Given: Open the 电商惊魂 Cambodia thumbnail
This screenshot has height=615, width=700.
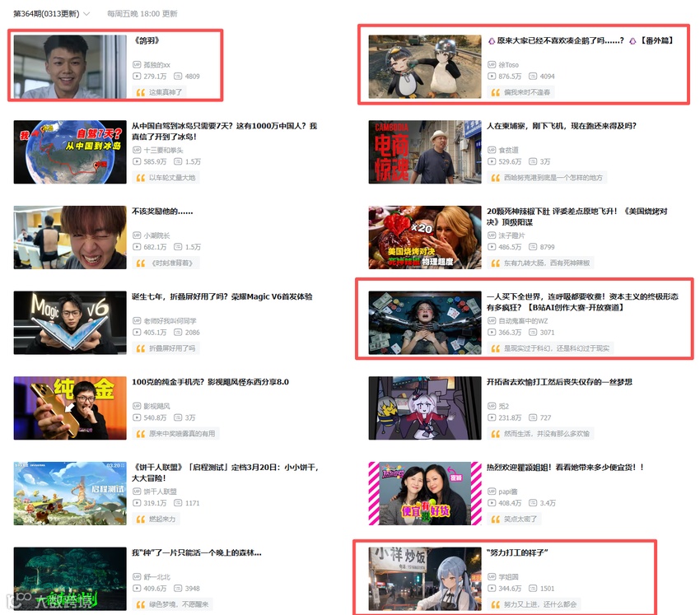Looking at the screenshot, I should pyautogui.click(x=425, y=151).
